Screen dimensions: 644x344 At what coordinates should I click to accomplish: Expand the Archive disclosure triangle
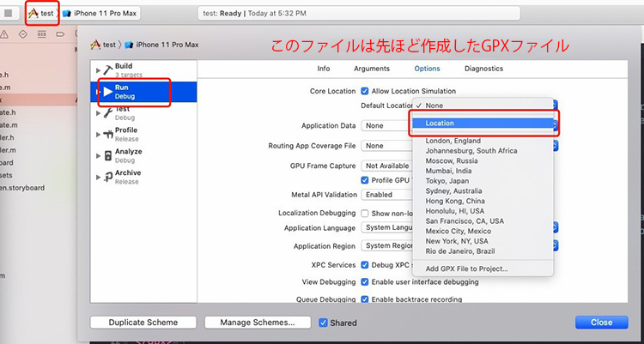click(98, 177)
